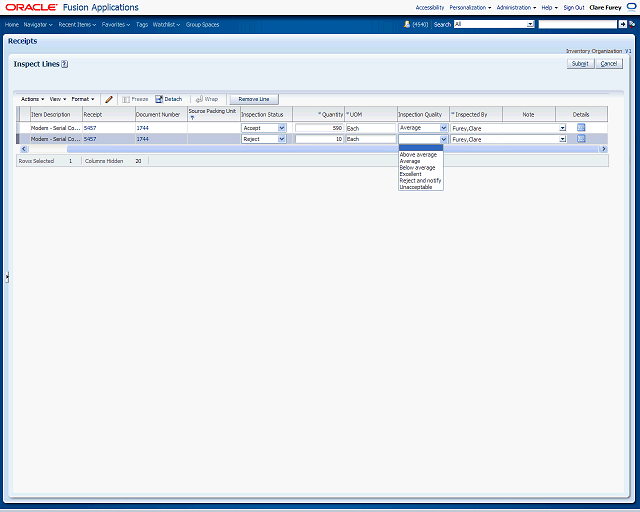Click the Quantity field containing 590
640x512 pixels.
[x=319, y=128]
